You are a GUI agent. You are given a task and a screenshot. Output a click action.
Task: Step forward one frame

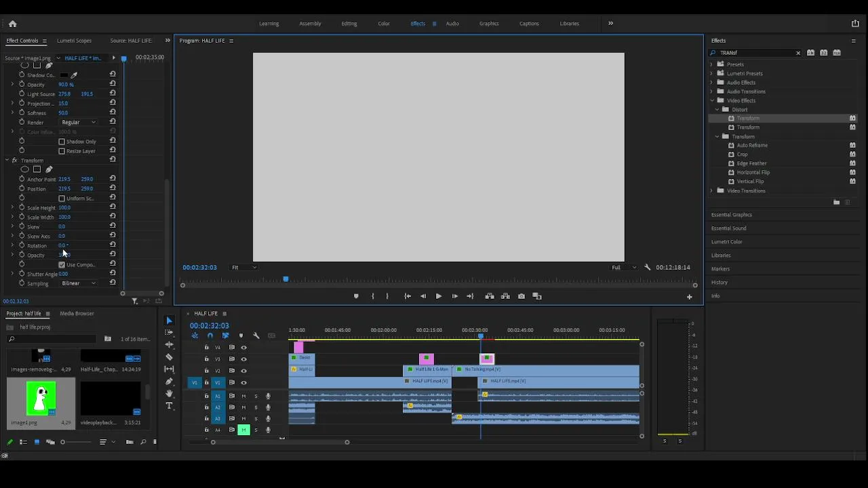pyautogui.click(x=454, y=296)
